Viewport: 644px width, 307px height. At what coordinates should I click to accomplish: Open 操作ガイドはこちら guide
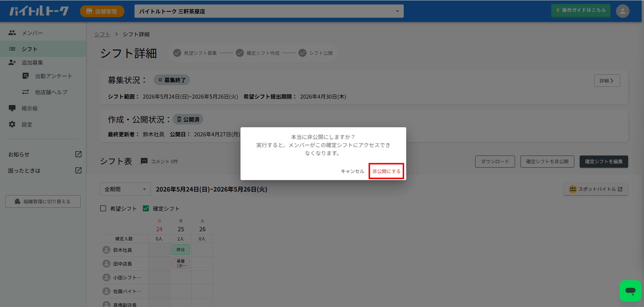pyautogui.click(x=581, y=10)
